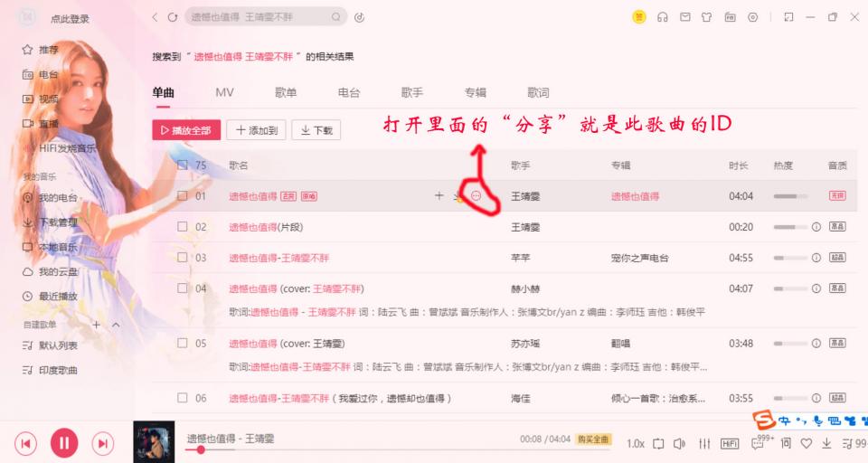Open more options icon for song 01
This screenshot has height=463, width=868.
[476, 195]
